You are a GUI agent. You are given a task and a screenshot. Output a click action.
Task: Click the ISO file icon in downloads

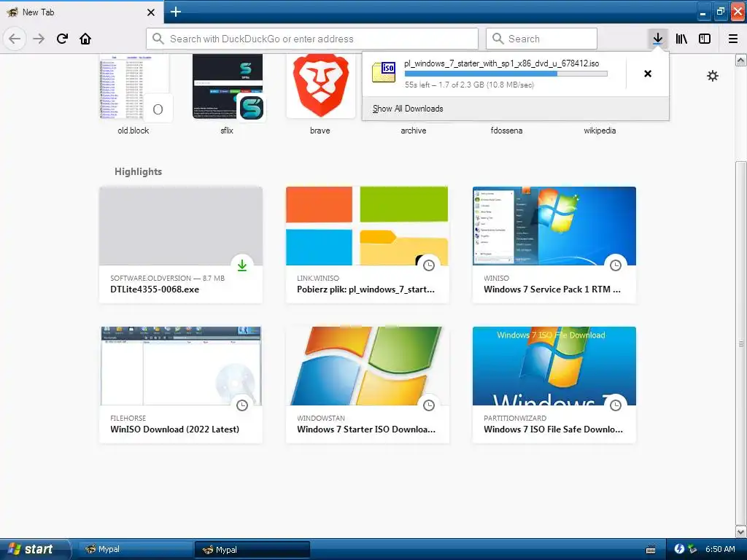pos(384,72)
